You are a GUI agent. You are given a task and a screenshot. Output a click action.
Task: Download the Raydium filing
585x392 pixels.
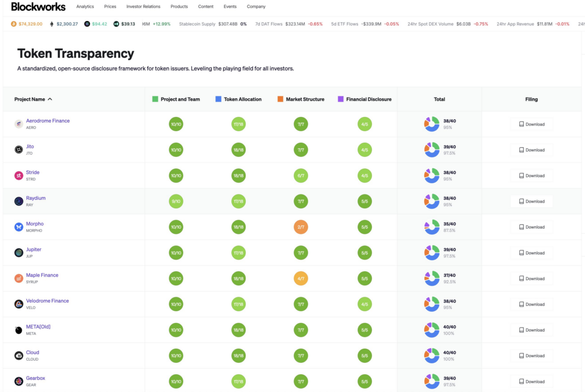click(531, 201)
